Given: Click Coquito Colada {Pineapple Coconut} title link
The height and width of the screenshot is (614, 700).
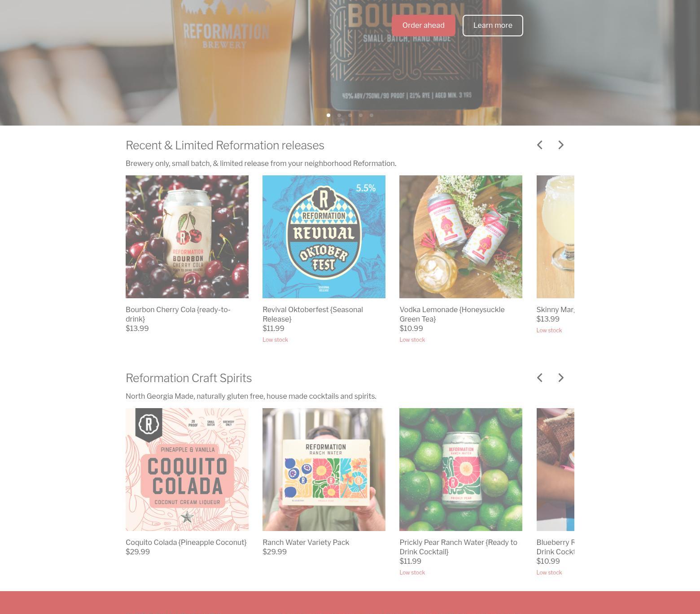Looking at the screenshot, I should click(186, 542).
